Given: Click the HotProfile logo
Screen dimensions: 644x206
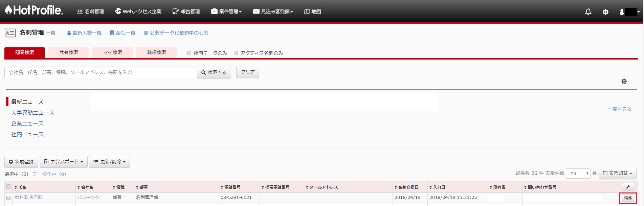Looking at the screenshot, I should coord(34,10).
